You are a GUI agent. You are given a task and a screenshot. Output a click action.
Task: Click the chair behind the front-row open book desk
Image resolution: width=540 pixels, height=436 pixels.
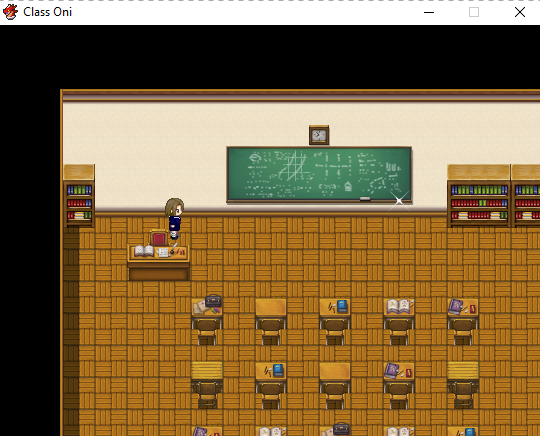tap(399, 332)
